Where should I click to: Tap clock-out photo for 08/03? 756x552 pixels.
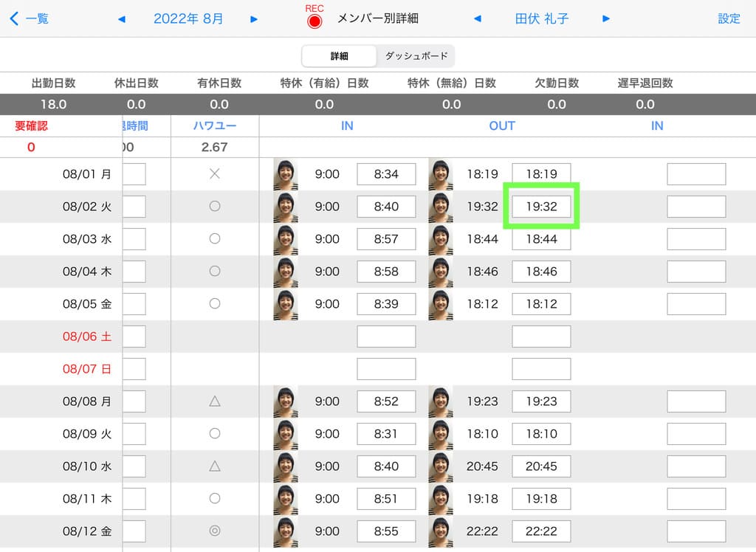coord(441,239)
